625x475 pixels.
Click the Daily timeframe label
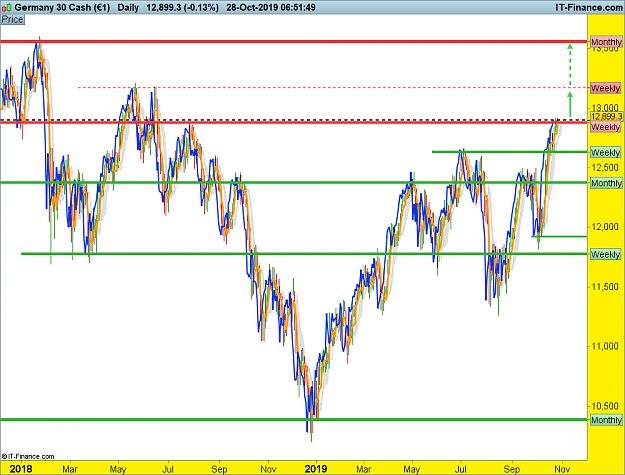click(128, 8)
